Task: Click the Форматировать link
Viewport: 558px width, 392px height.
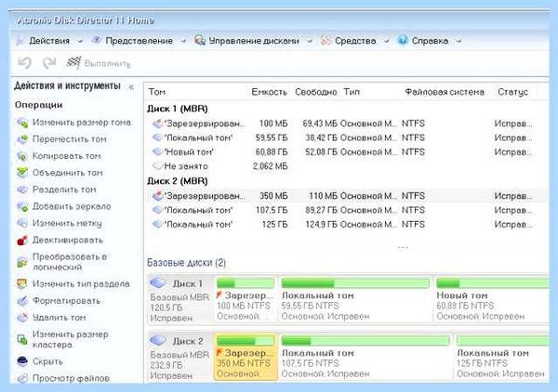Action: (x=67, y=301)
